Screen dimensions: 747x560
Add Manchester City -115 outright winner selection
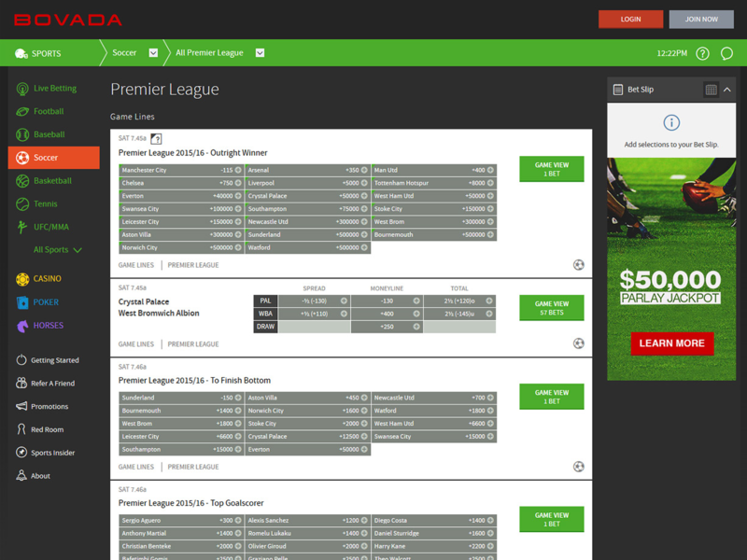(x=181, y=170)
